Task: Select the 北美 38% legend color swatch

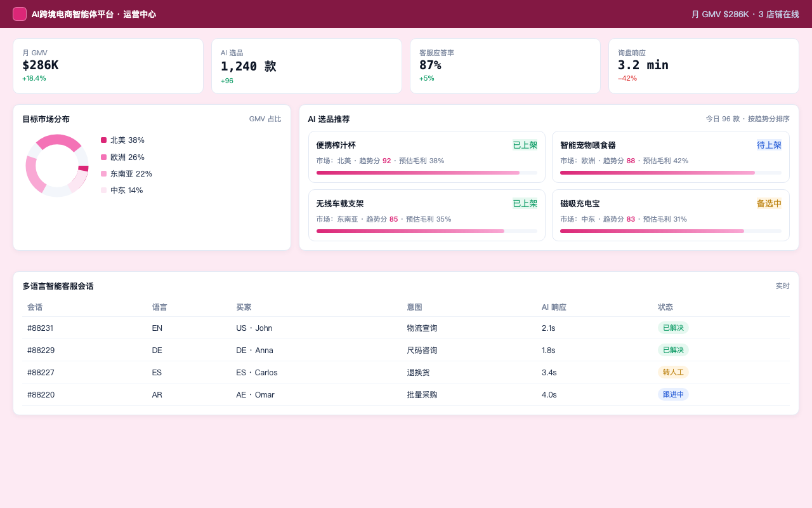Action: pyautogui.click(x=103, y=140)
